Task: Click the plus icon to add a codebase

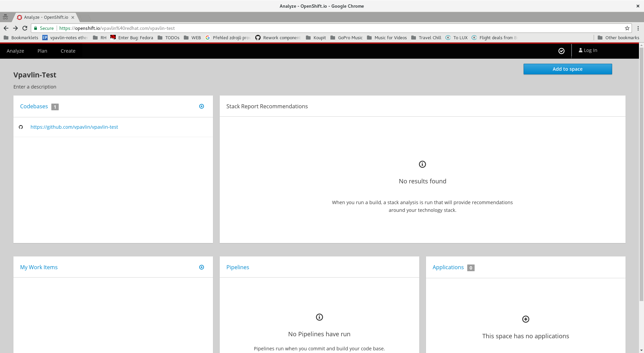Action: point(202,106)
